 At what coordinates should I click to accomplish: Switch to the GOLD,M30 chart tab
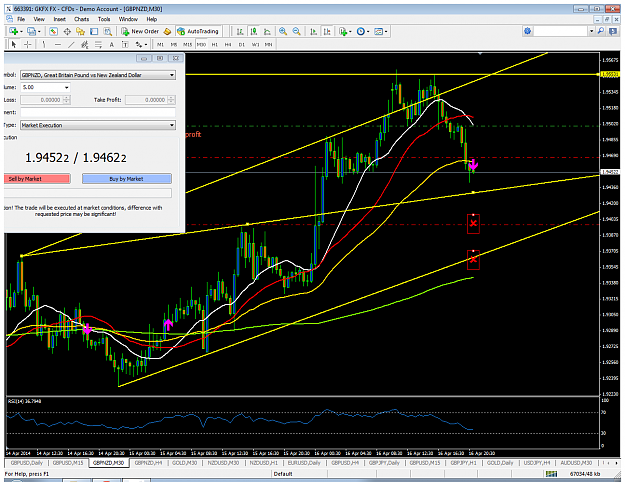tap(184, 463)
